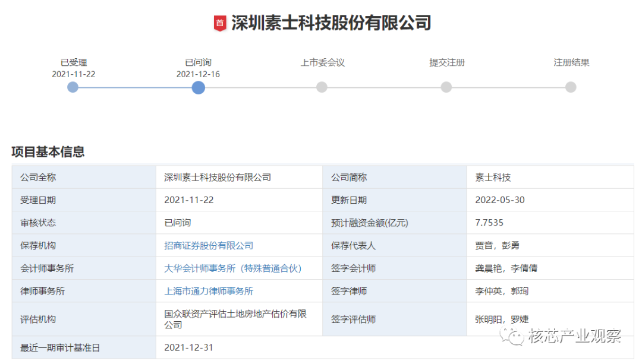Click the 签字评估师 value 张明阳，罗婕
The height and width of the screenshot is (364, 642).
coord(502,319)
